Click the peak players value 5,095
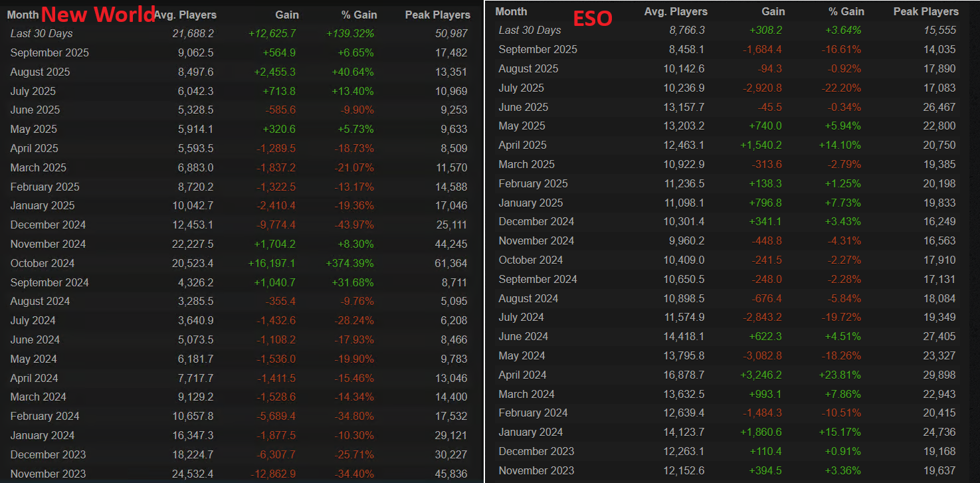Screen dimensions: 980x483 tap(454, 301)
